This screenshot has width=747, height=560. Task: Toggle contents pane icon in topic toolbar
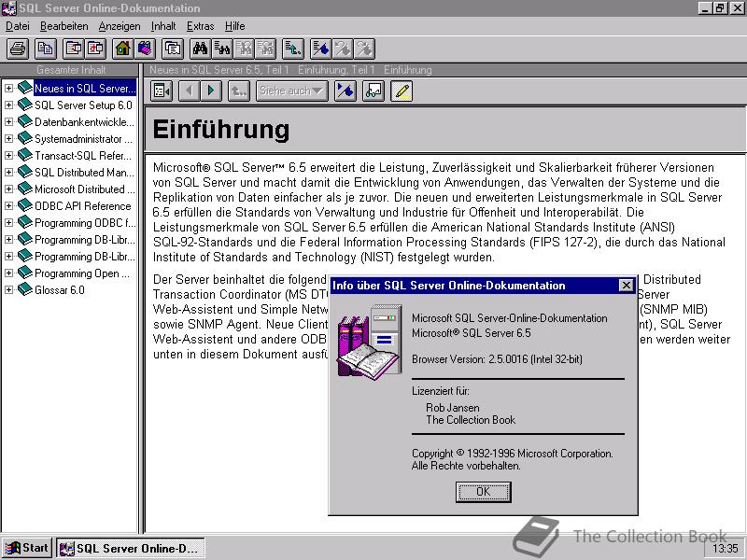point(162,91)
